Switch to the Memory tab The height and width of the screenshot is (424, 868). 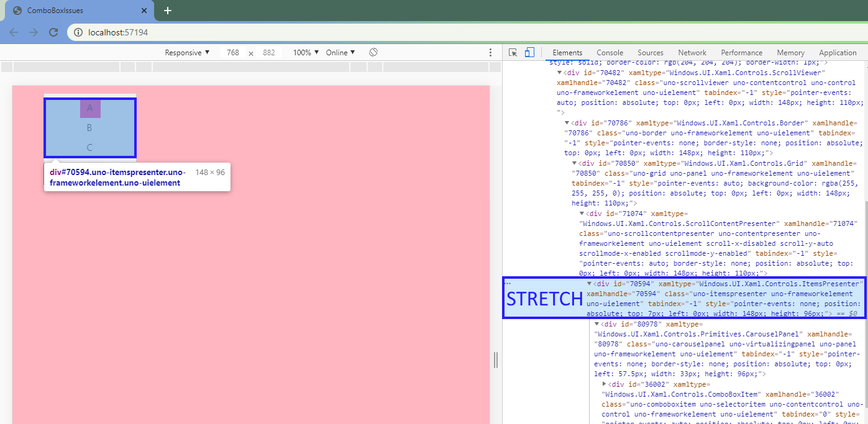click(790, 53)
